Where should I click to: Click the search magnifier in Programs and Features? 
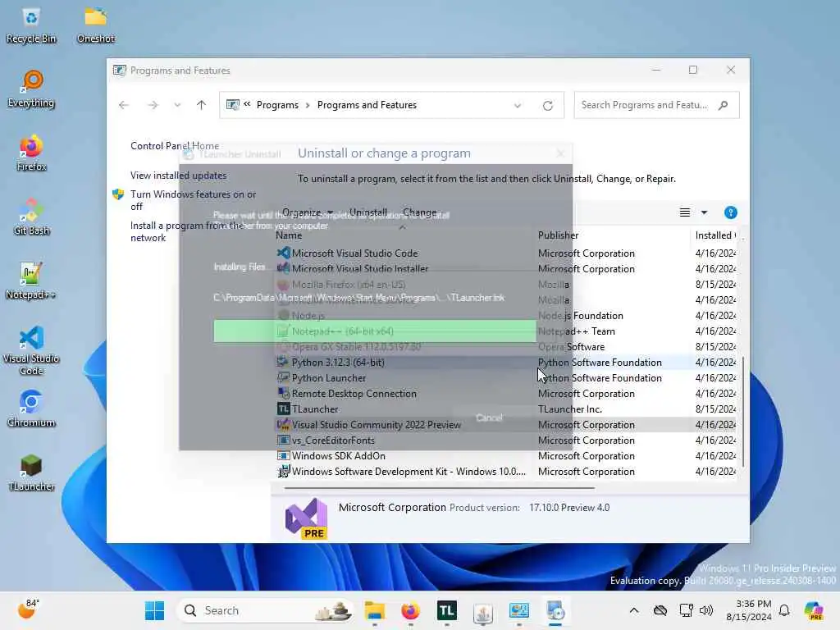[x=724, y=105]
